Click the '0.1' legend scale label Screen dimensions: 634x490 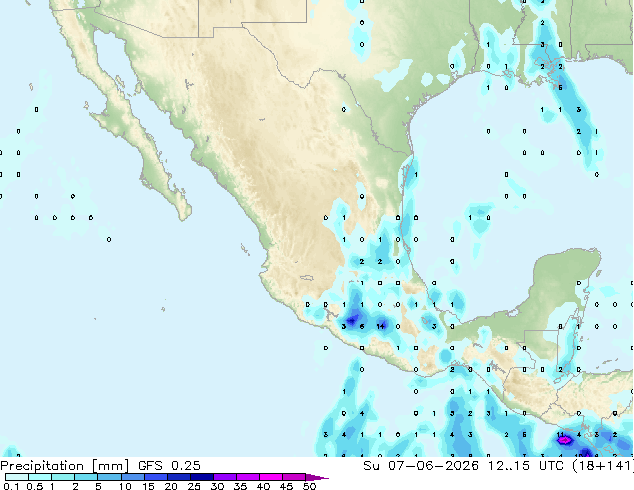tap(11, 486)
